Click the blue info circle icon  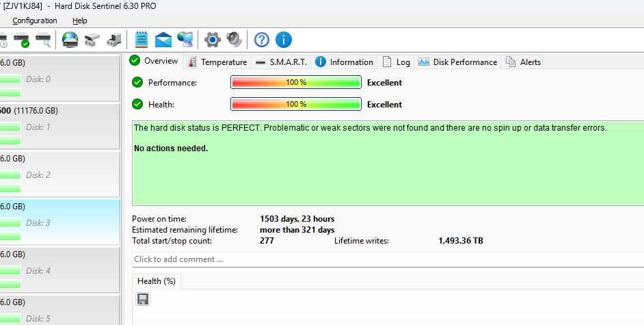pyautogui.click(x=284, y=40)
